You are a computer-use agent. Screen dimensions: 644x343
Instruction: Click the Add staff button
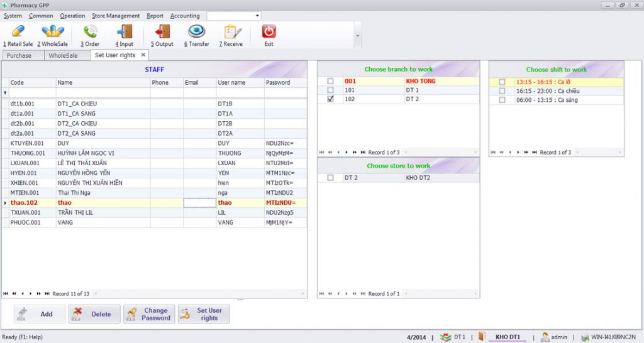pyautogui.click(x=40, y=314)
